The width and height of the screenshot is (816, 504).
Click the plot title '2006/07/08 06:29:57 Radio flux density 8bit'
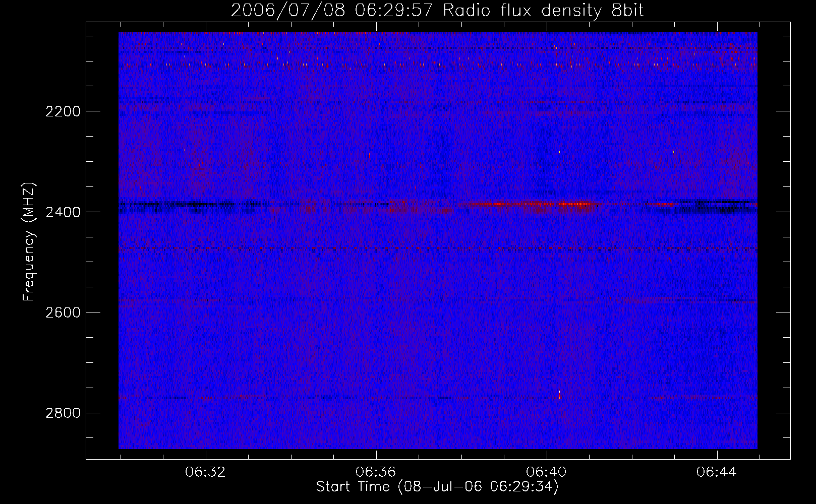[437, 10]
